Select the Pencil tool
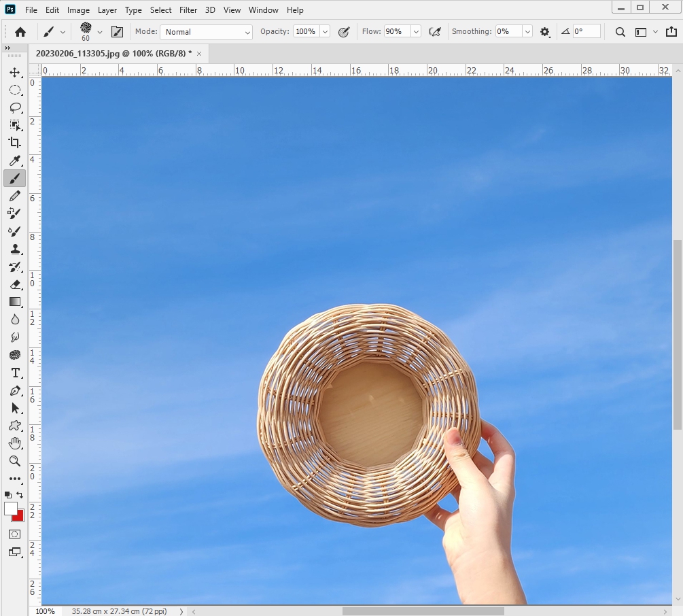This screenshot has width=683, height=616. tap(15, 196)
